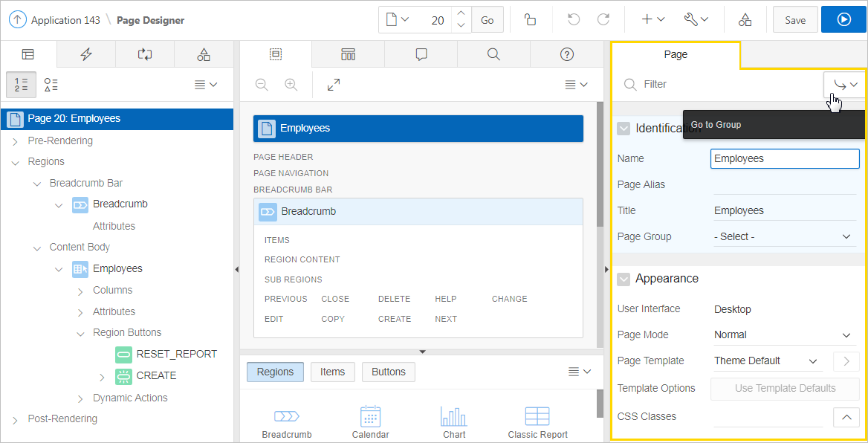Click the Save and Run Page play icon
The height and width of the screenshot is (443, 868).
(x=843, y=20)
